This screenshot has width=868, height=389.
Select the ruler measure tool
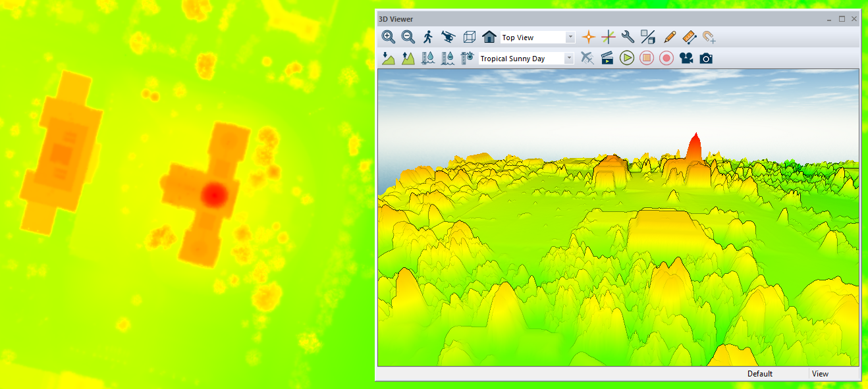point(690,38)
